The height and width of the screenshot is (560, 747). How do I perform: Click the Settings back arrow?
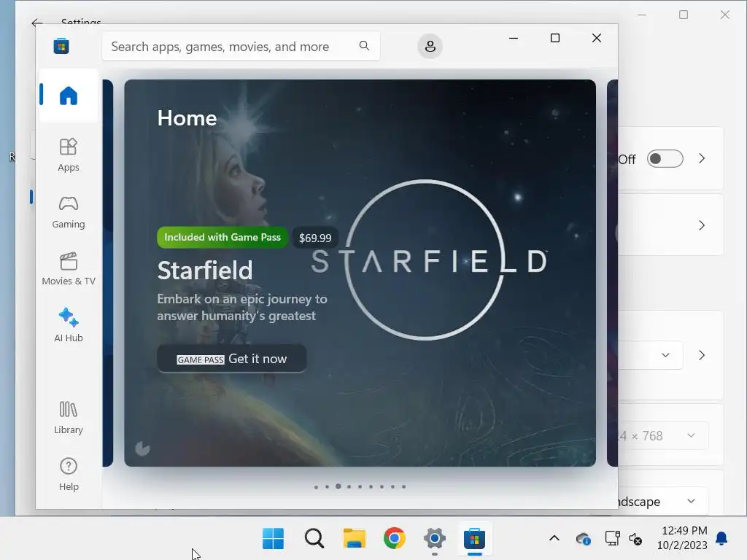37,23
